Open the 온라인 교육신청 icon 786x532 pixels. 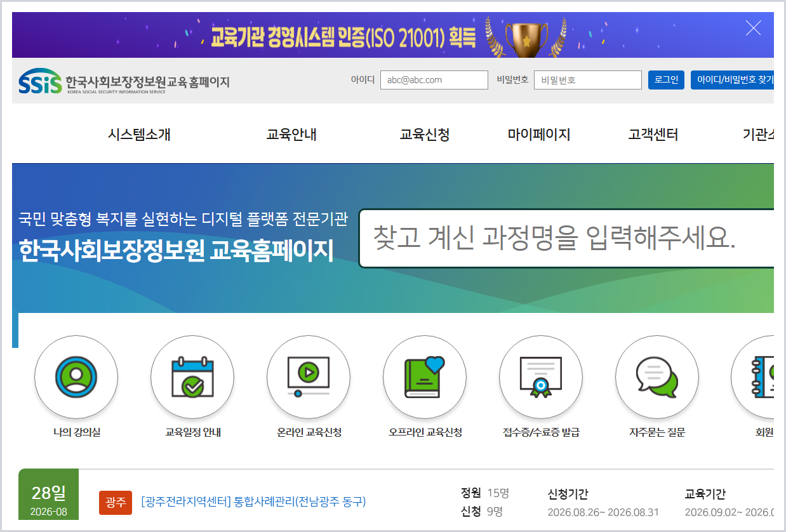pyautogui.click(x=309, y=377)
